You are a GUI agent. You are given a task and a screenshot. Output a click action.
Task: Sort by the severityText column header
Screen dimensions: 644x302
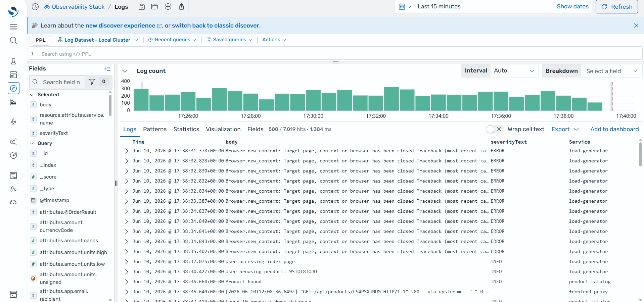point(509,142)
